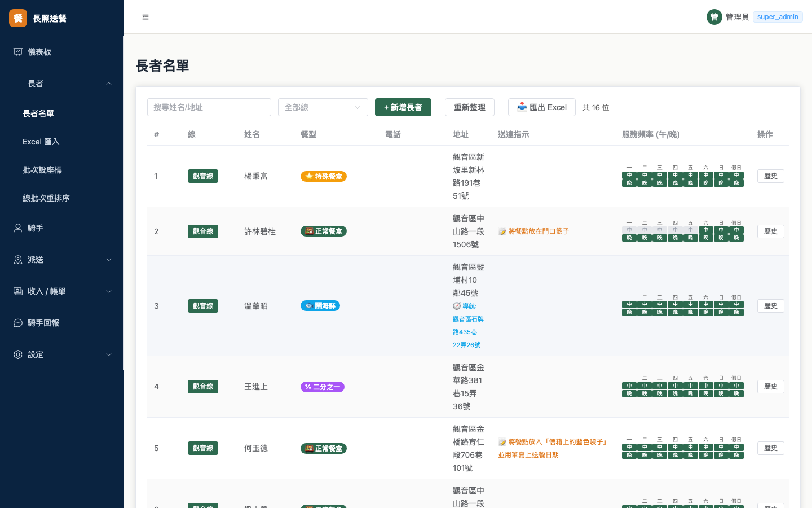Viewport: 812px width, 508px height.
Task: Open the 批次設座標 menu item
Action: 62,170
